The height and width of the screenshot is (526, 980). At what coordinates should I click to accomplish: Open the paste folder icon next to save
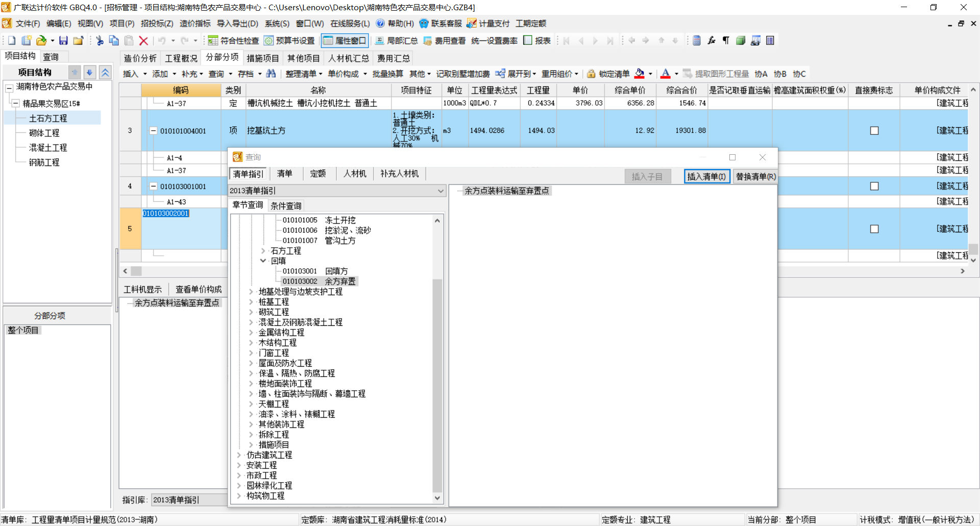tap(78, 41)
